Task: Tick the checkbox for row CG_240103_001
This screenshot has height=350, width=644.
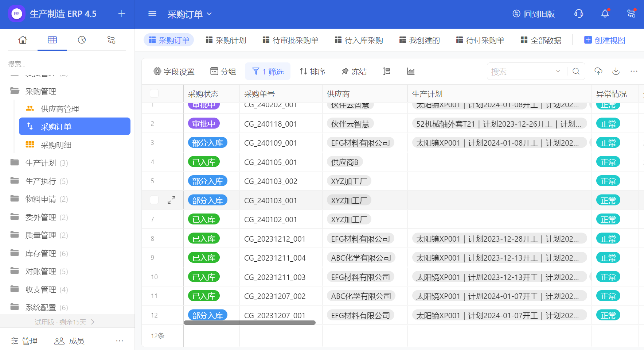Action: tap(154, 200)
